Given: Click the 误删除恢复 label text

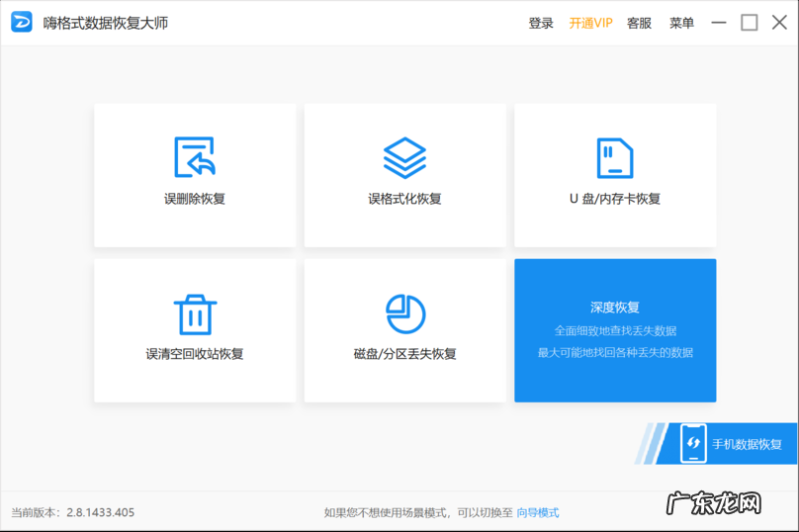Looking at the screenshot, I should pos(195,199).
